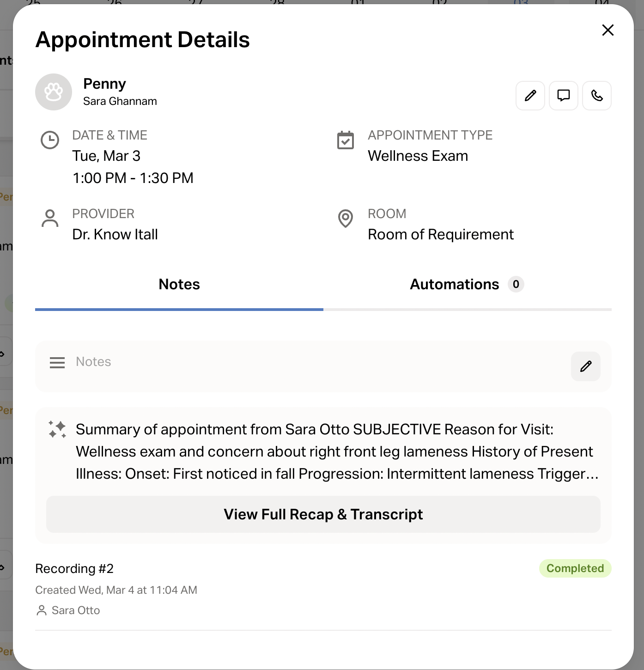
Task: Click the provider person icon
Action: (x=50, y=219)
